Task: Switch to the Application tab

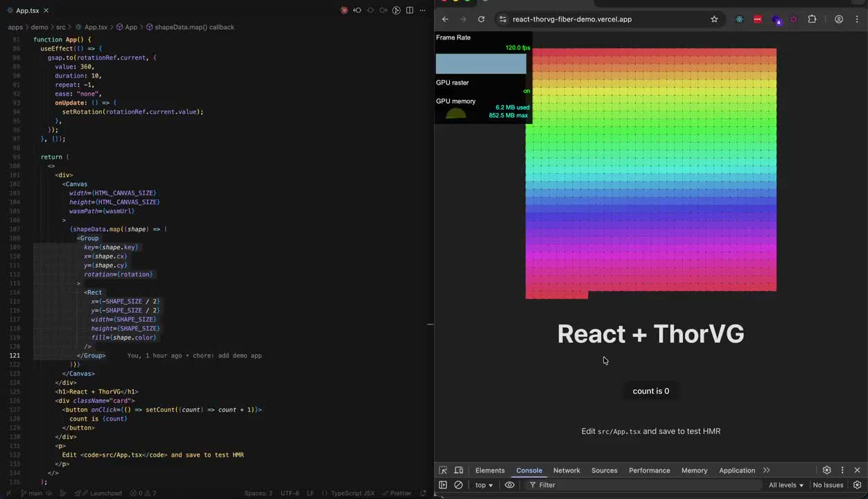Action: coord(737,471)
